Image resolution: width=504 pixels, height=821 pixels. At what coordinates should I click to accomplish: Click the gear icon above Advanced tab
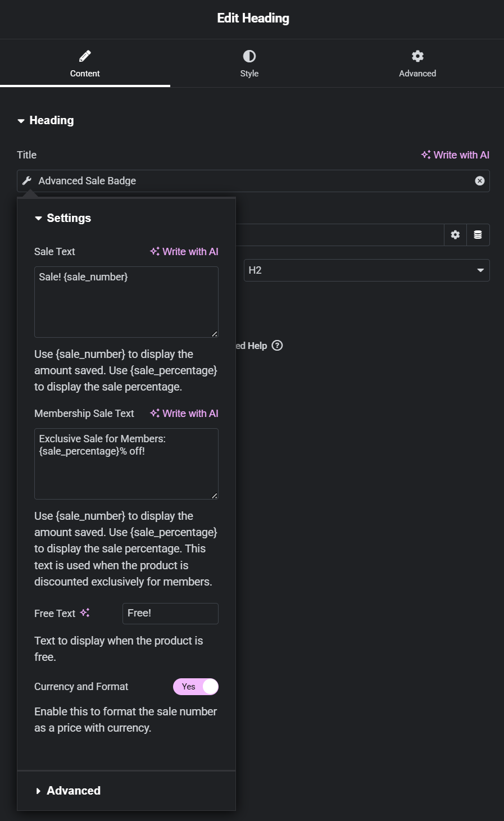417,56
